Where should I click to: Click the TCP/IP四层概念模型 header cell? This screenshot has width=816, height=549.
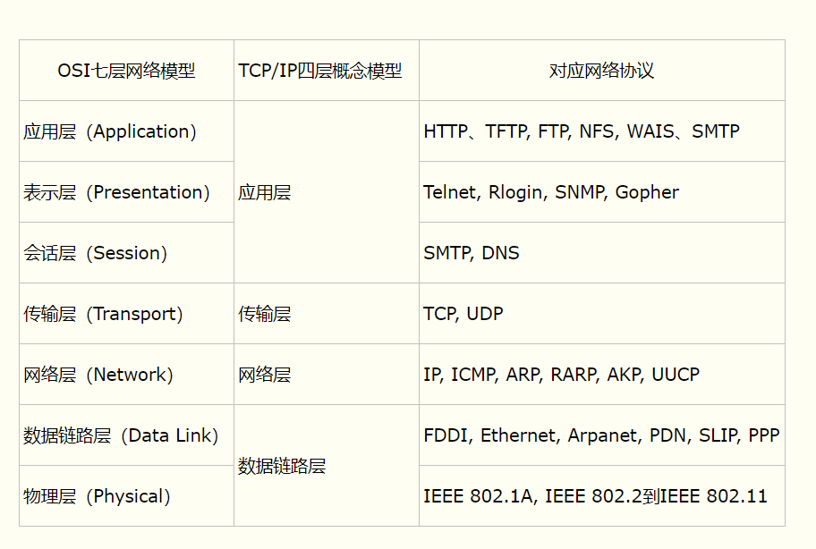click(326, 71)
